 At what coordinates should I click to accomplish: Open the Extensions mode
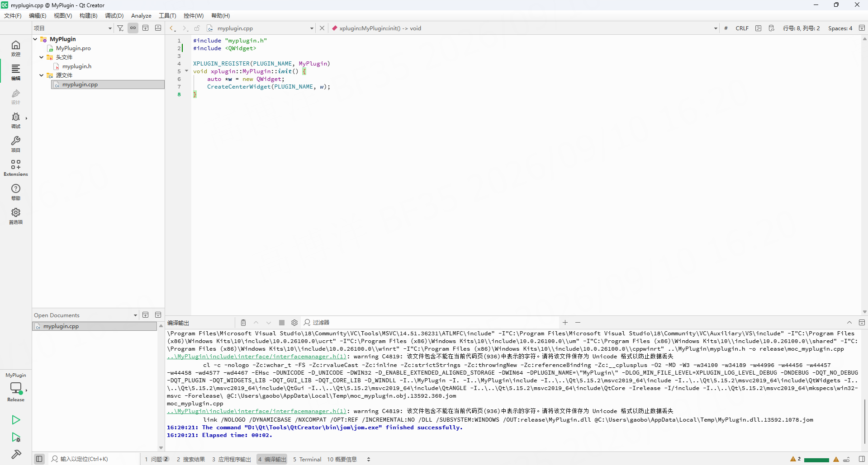click(16, 168)
